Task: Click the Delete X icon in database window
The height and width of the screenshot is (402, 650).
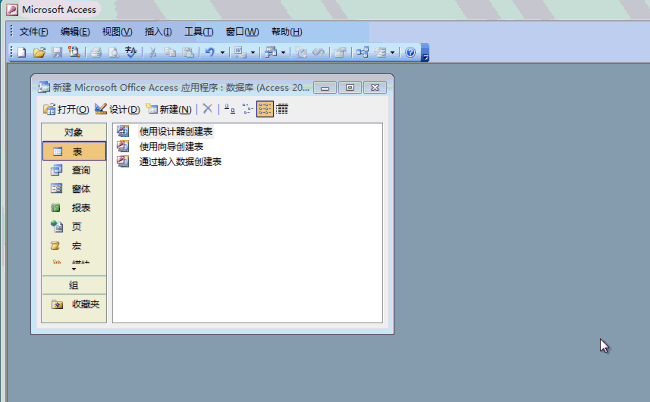Action: click(x=208, y=109)
